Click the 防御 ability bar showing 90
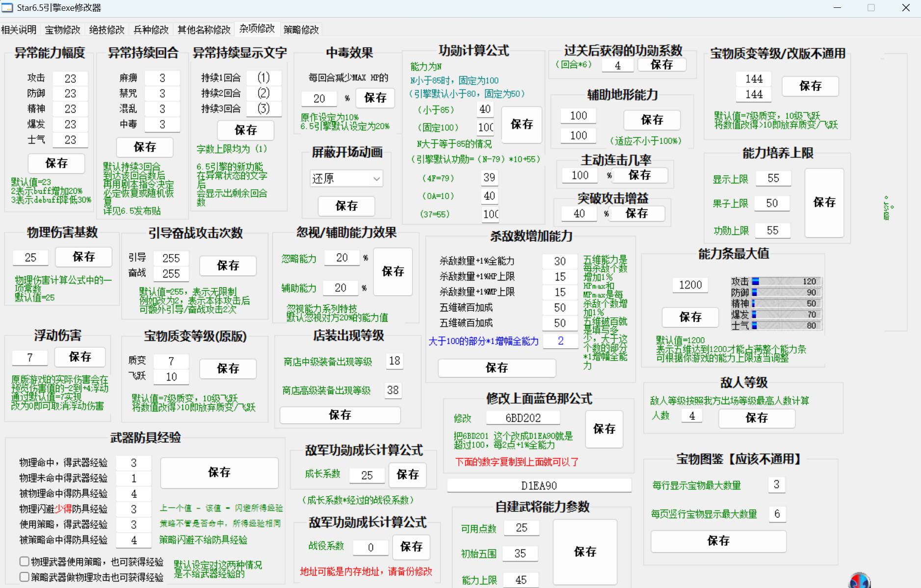 pos(786,292)
